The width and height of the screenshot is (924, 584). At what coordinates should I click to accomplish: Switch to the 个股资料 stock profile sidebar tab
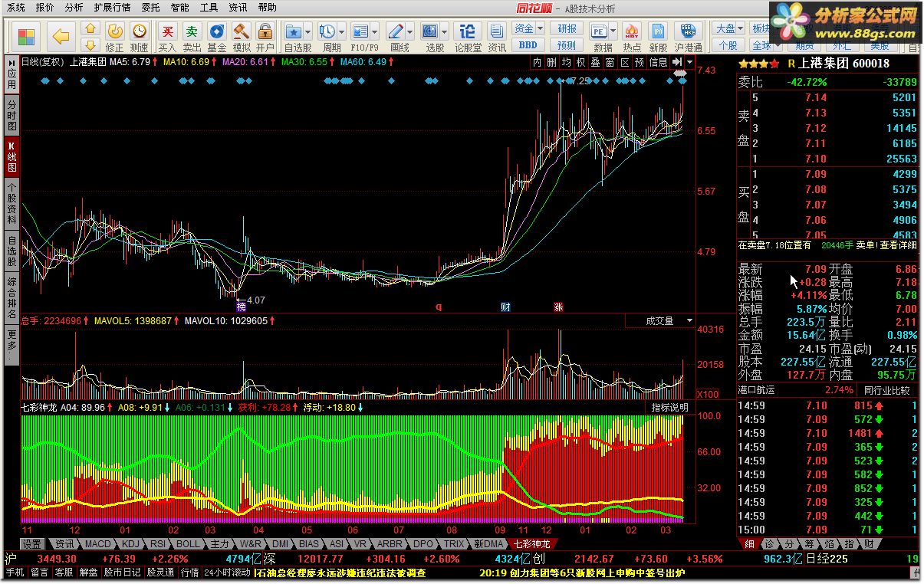(12, 203)
